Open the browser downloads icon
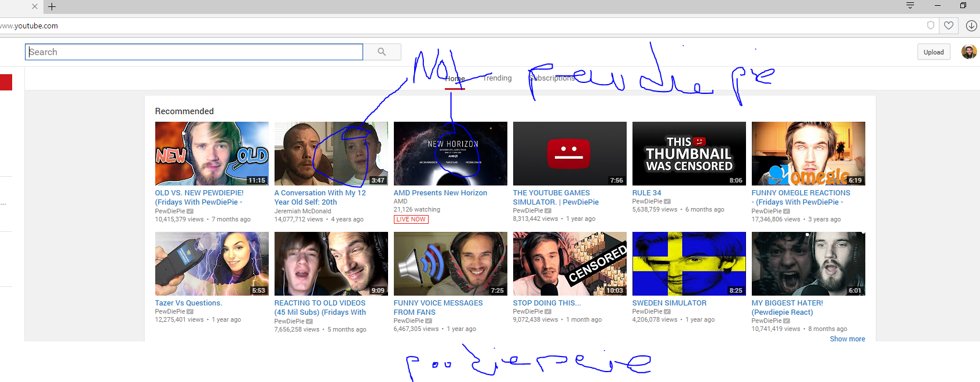This screenshot has width=980, height=382. [x=971, y=26]
